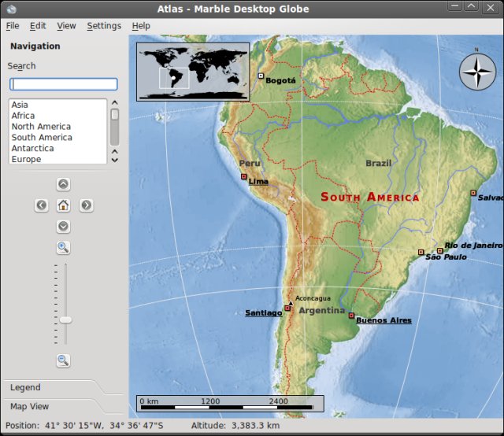Viewport: 504px width, 436px height.
Task: Open the Edit menu
Action: 38,26
